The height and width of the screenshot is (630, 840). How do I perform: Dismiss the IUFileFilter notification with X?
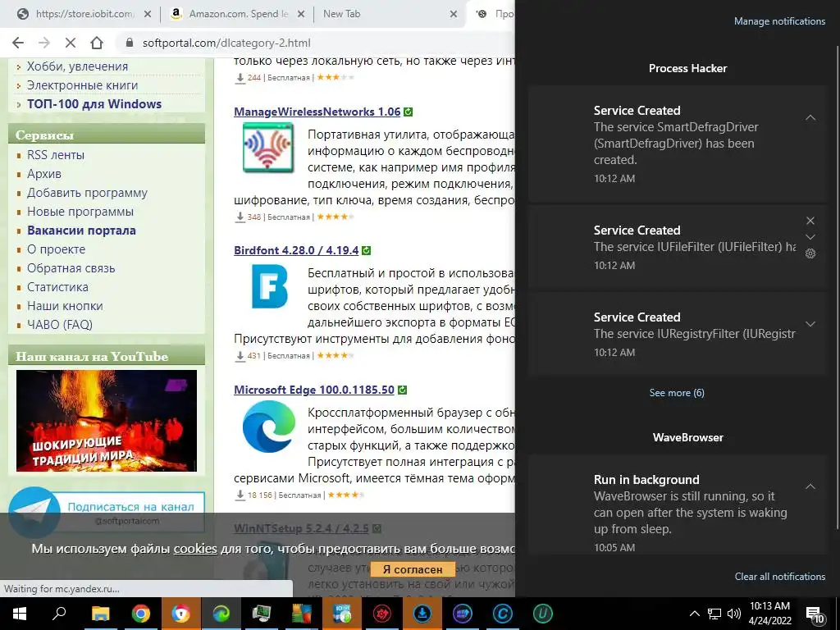[810, 221]
